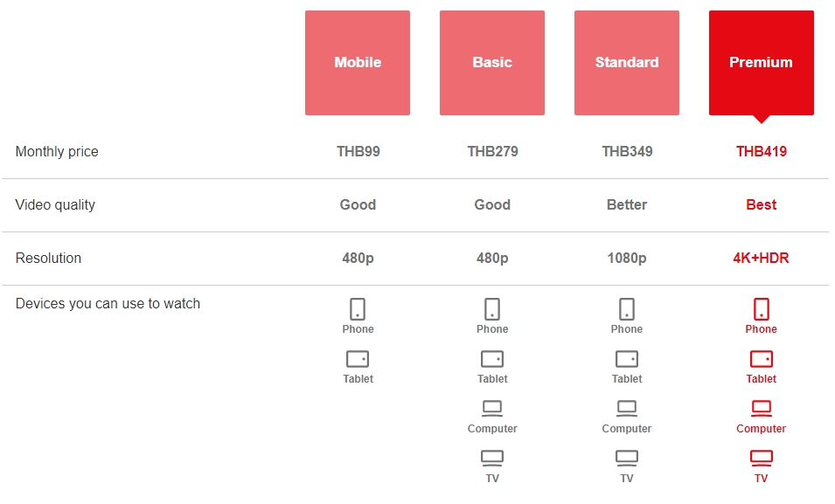Screen dimensions: 835x504
Task: Click the Premium plan's red computer icon
Action: pyautogui.click(x=762, y=408)
